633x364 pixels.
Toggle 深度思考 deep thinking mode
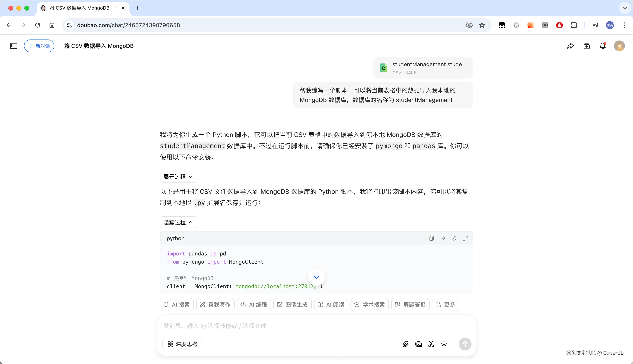[x=182, y=344]
